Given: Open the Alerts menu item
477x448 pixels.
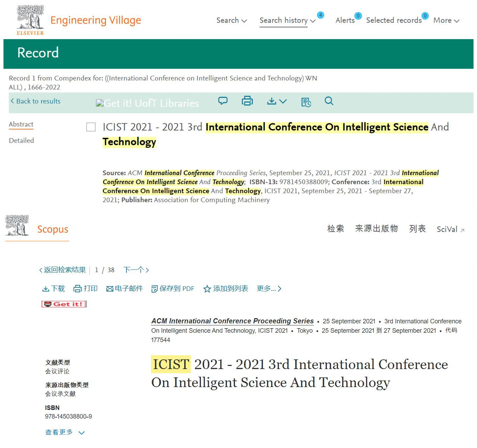Looking at the screenshot, I should coord(345,20).
